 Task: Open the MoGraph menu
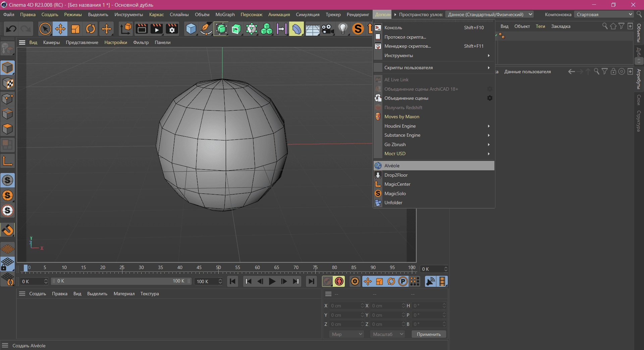[x=225, y=14]
